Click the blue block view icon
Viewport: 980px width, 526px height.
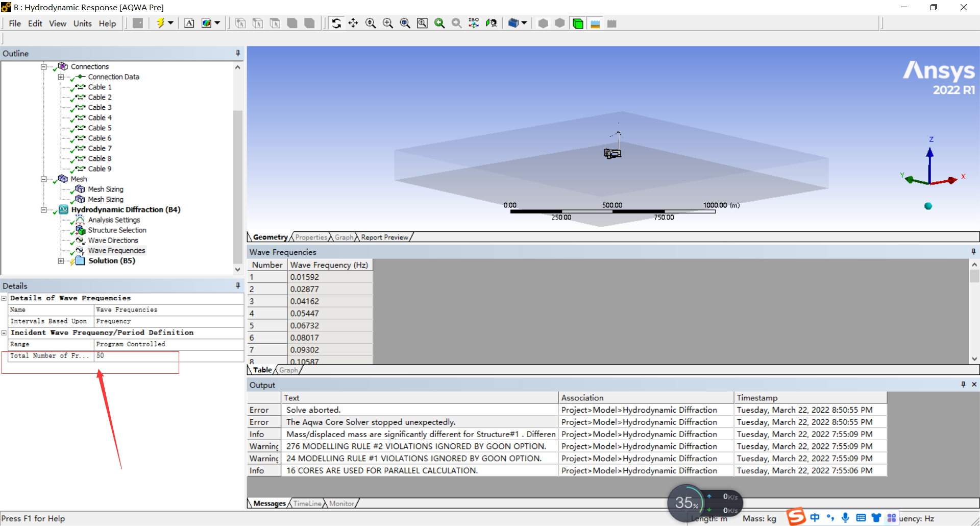coord(513,23)
